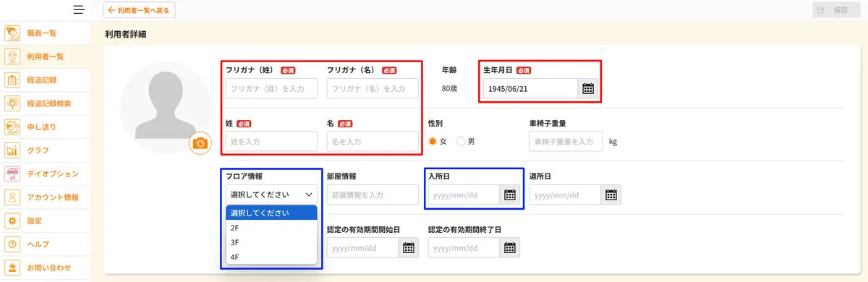Click the ヘルプ question mark icon
The height and width of the screenshot is (282, 868).
coord(12,244)
